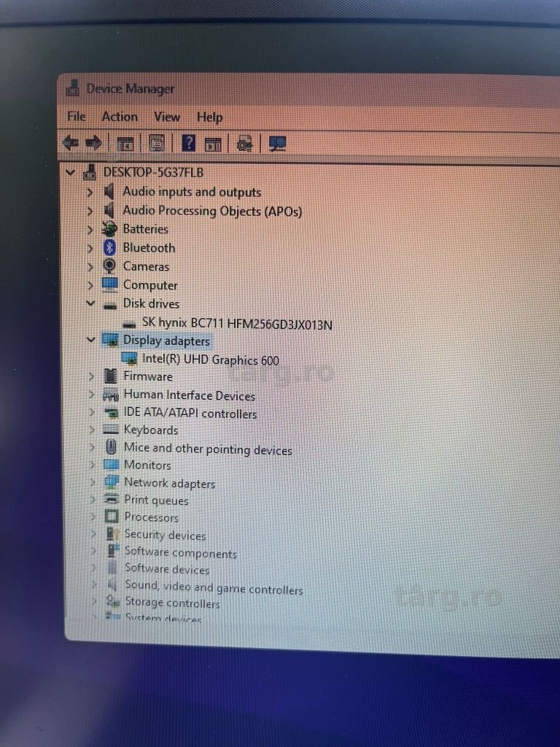This screenshot has width=560, height=747.
Task: Click the Device Manager title bar icon
Action: 72,88
